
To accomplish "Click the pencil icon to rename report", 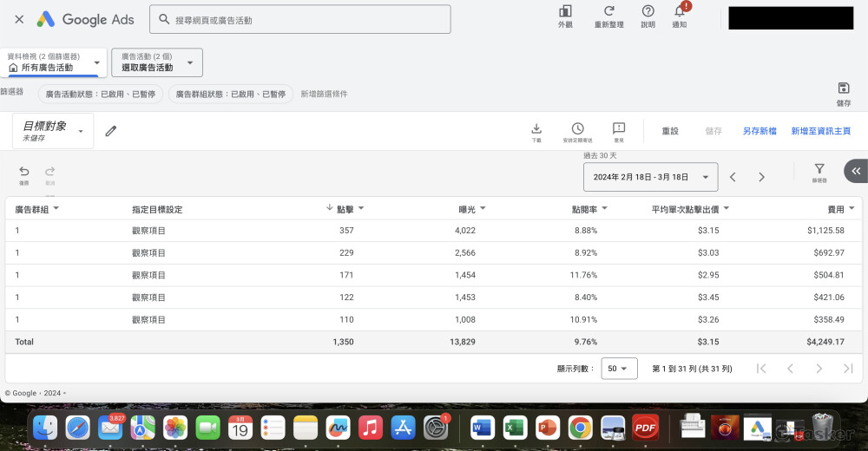I will tap(110, 131).
